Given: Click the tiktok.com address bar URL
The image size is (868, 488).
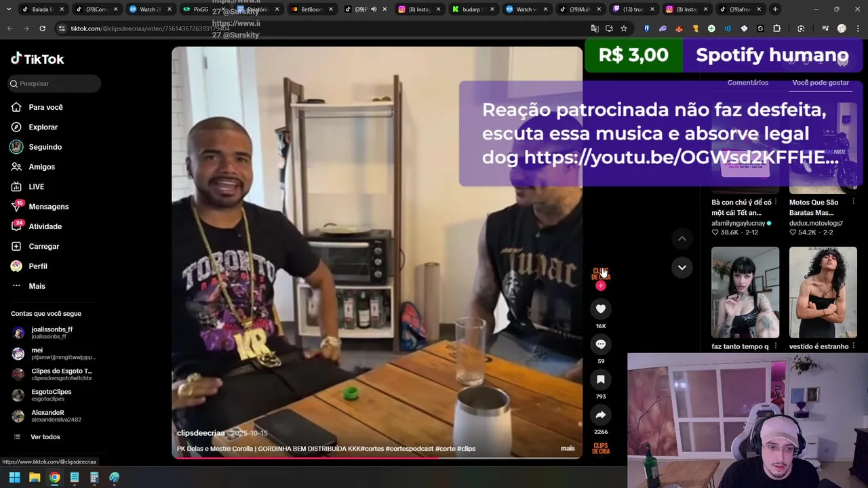Looking at the screenshot, I should (149, 28).
